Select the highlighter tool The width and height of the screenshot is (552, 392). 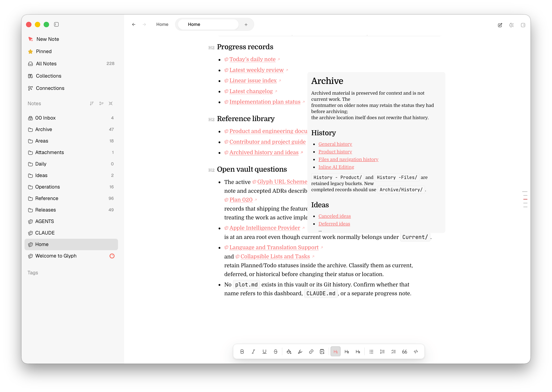pos(300,351)
